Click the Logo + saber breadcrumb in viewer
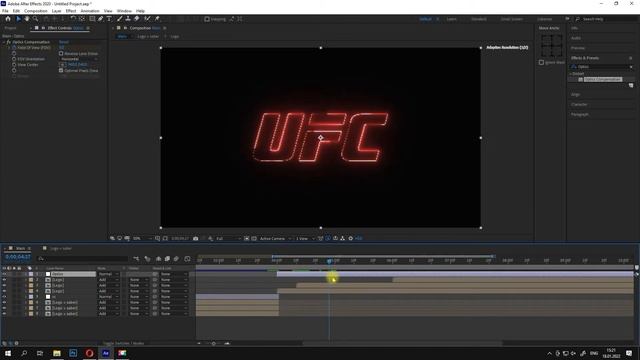This screenshot has height=360, width=640. [x=148, y=37]
